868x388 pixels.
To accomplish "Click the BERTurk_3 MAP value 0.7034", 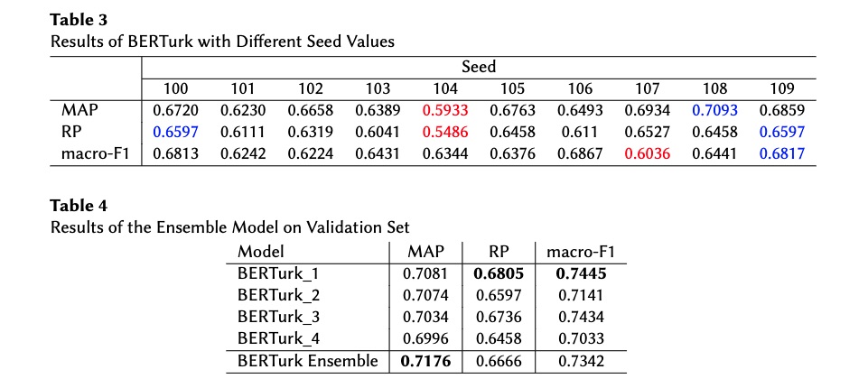I will (x=425, y=317).
